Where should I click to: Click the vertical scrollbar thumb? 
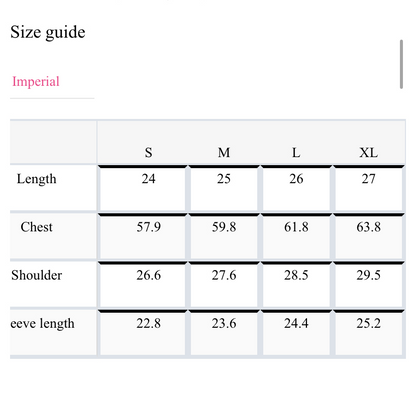point(401,64)
